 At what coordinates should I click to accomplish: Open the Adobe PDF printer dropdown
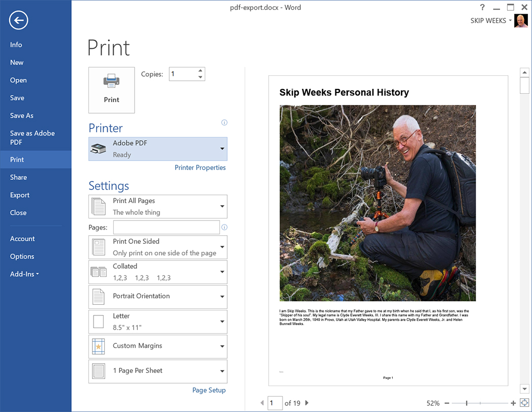coord(158,149)
